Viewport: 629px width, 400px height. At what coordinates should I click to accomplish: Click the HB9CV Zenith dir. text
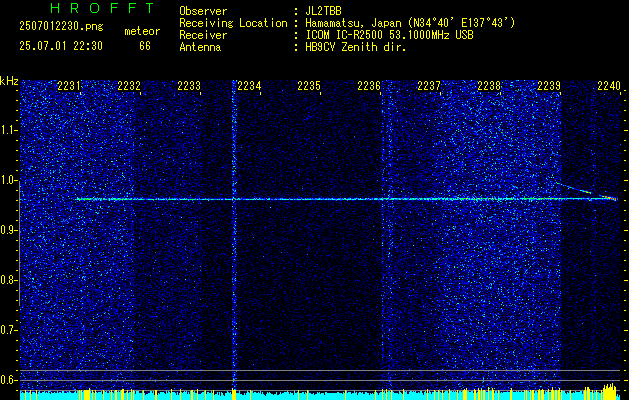(356, 47)
